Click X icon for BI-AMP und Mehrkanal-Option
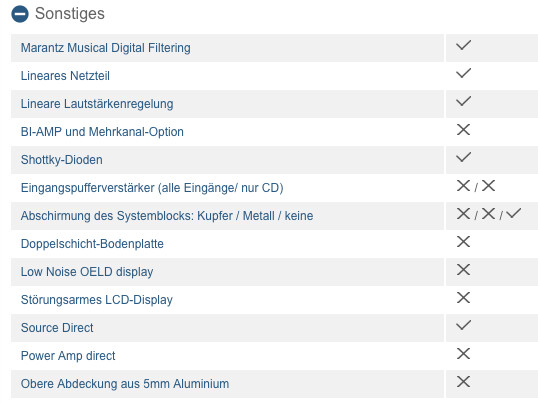The width and height of the screenshot is (538, 404). 463,130
